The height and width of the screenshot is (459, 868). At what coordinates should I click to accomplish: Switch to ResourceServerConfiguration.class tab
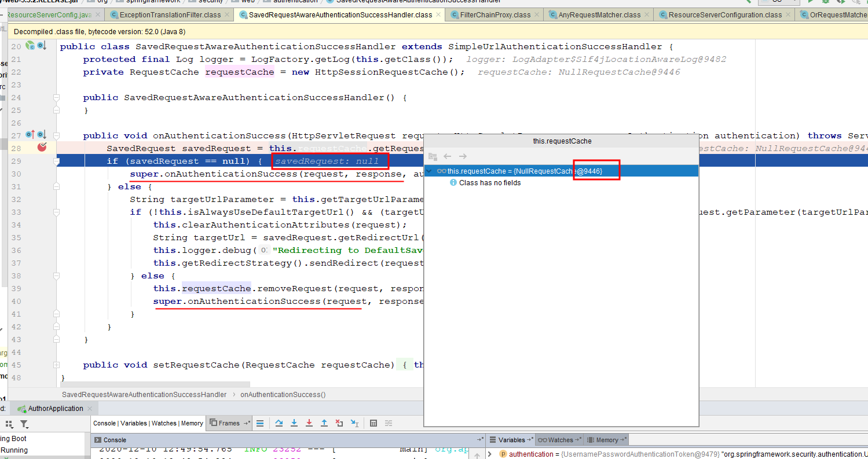[x=725, y=15]
